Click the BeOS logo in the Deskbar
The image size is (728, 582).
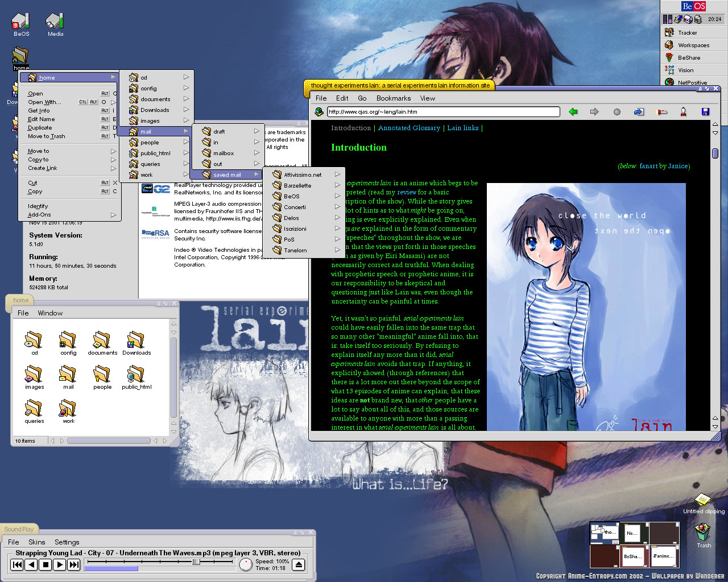tap(694, 6)
